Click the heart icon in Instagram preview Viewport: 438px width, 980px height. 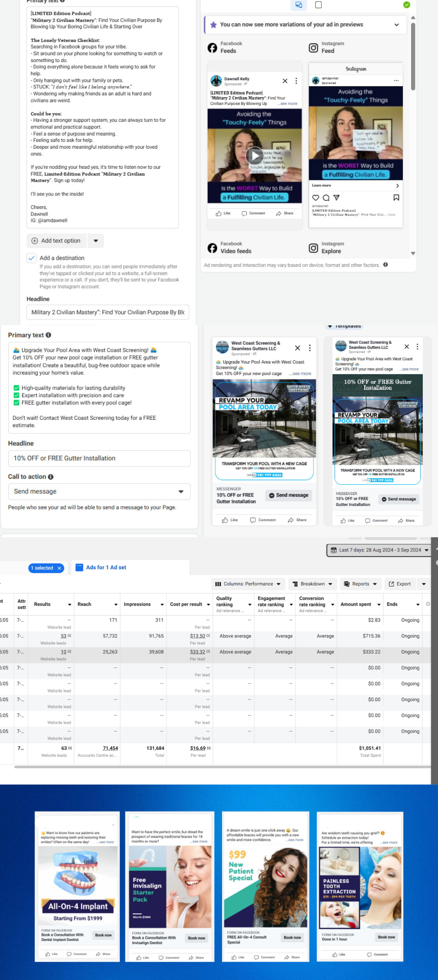coord(316,198)
